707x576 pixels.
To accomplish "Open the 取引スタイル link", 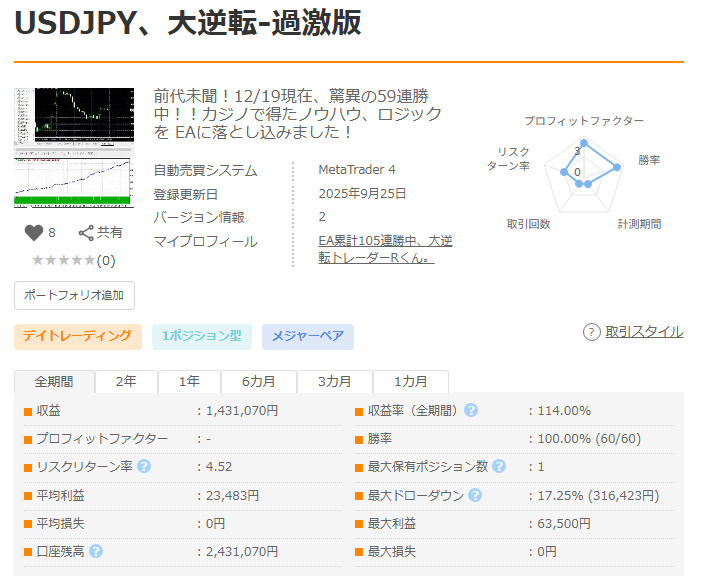I will (x=644, y=332).
